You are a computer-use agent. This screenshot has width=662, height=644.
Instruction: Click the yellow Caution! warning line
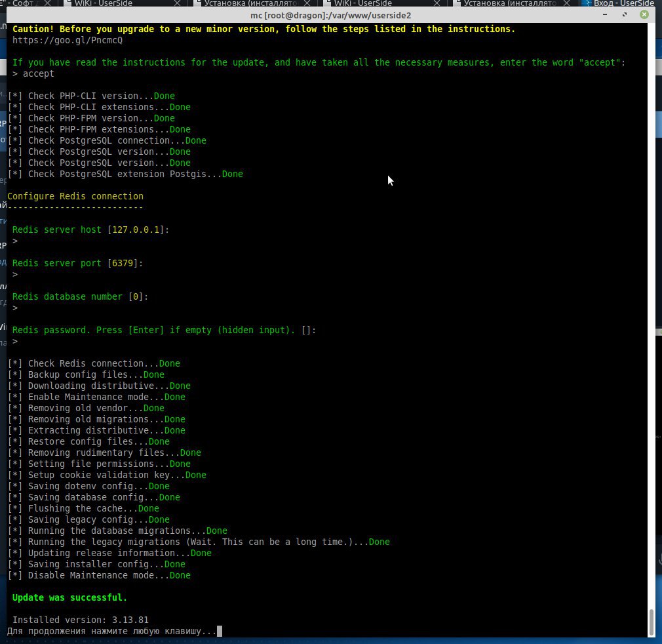coord(263,29)
